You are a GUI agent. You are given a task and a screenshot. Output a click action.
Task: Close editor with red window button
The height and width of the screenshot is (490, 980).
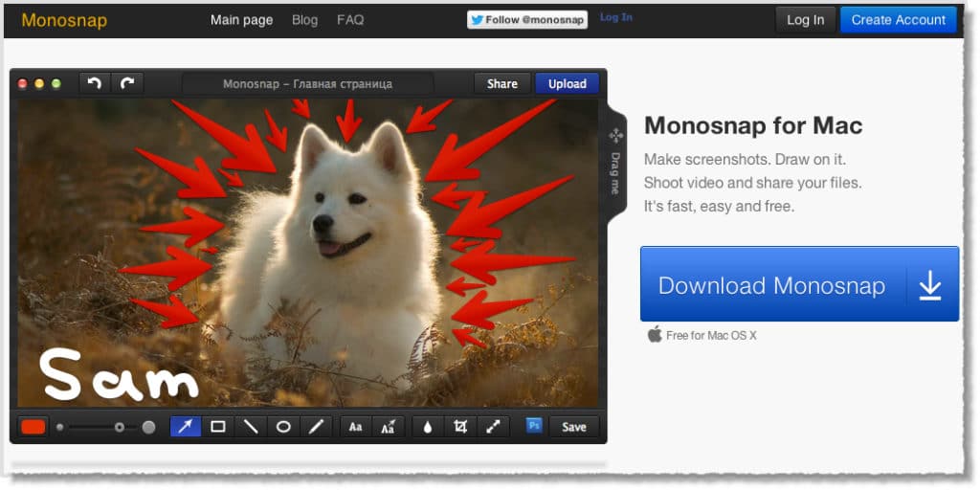coord(23,83)
